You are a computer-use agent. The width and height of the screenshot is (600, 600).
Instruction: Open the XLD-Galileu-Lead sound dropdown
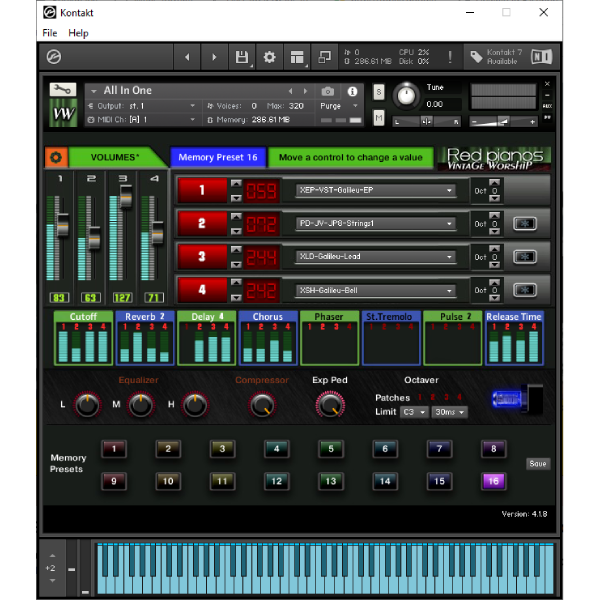click(x=376, y=257)
